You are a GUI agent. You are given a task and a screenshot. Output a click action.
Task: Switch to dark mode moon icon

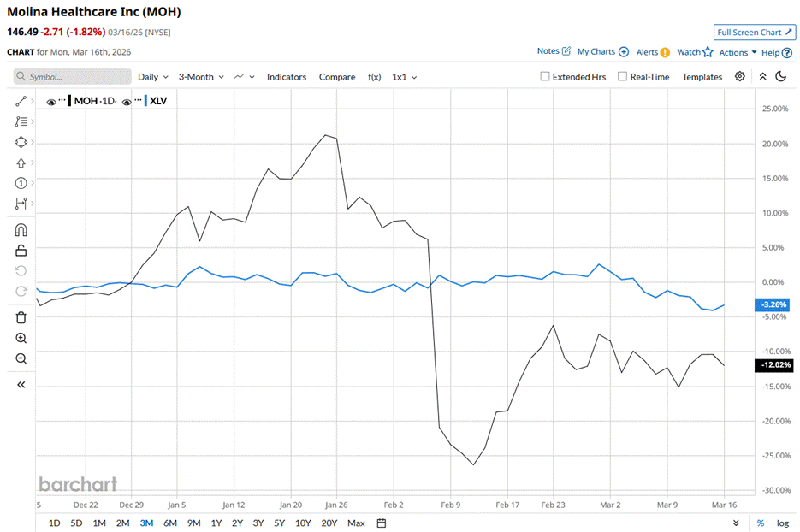[x=780, y=77]
